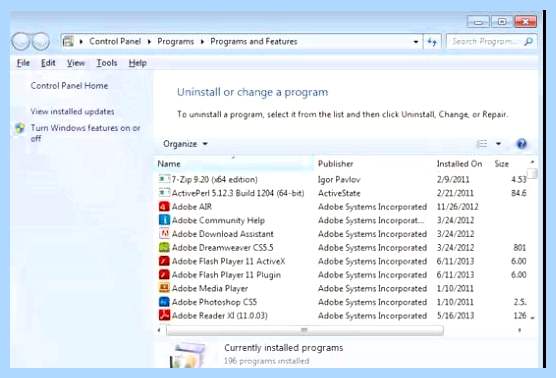Click the Igor Pavlov publisher cell
Screen dimensions: 556x378
pyautogui.click(x=339, y=179)
